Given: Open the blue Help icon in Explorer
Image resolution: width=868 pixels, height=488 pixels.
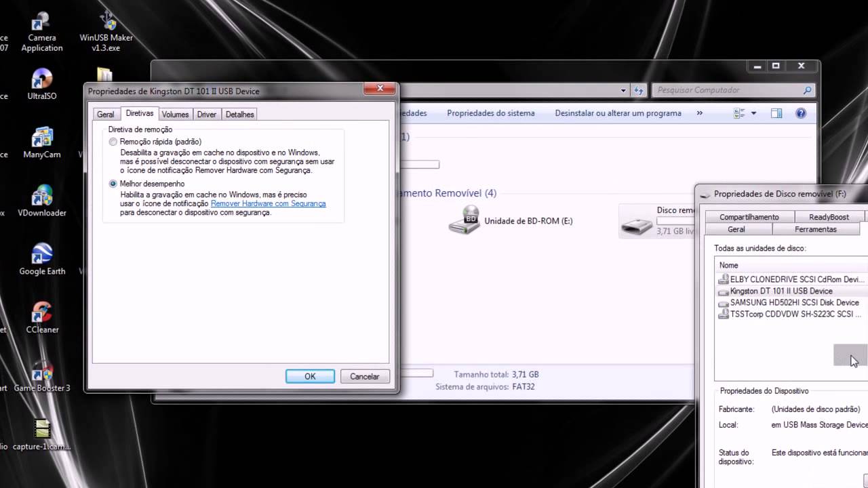Looking at the screenshot, I should (x=801, y=113).
